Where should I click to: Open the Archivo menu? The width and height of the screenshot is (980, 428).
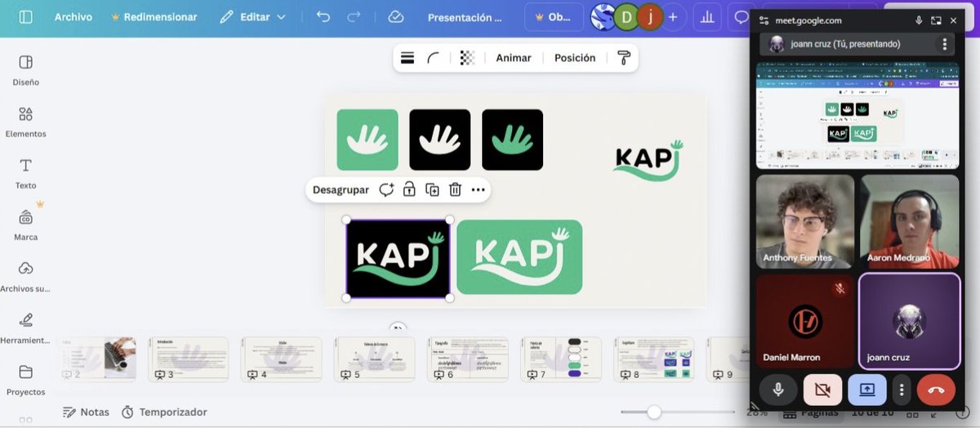pos(73,17)
